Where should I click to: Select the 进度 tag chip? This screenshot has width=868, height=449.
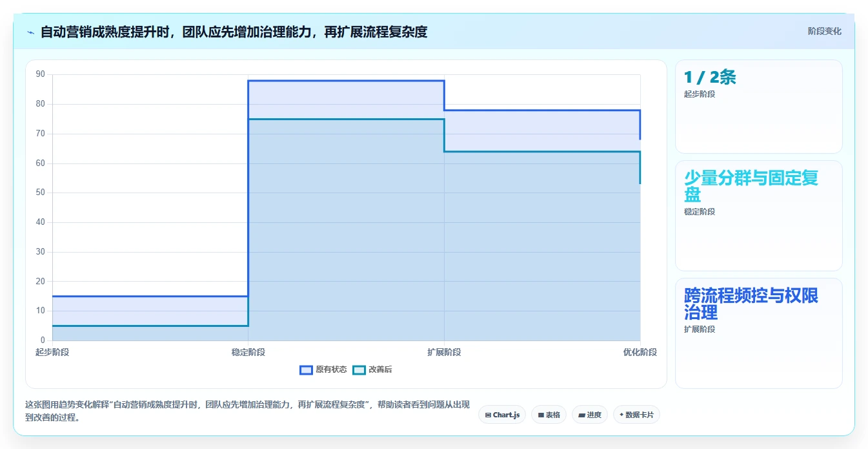coord(590,415)
